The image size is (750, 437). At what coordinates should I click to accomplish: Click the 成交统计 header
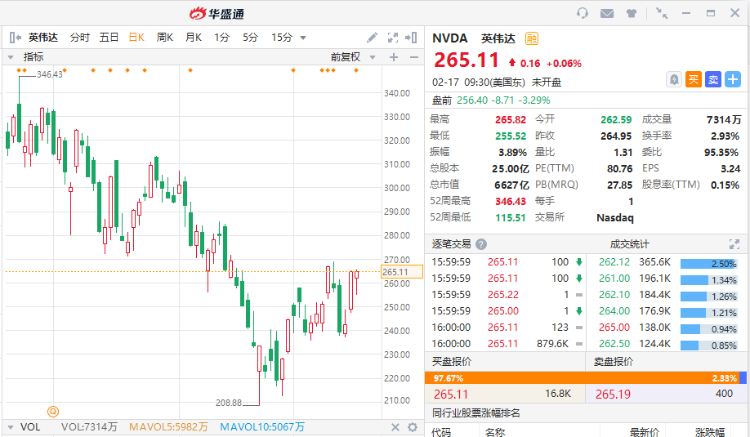coord(629,244)
